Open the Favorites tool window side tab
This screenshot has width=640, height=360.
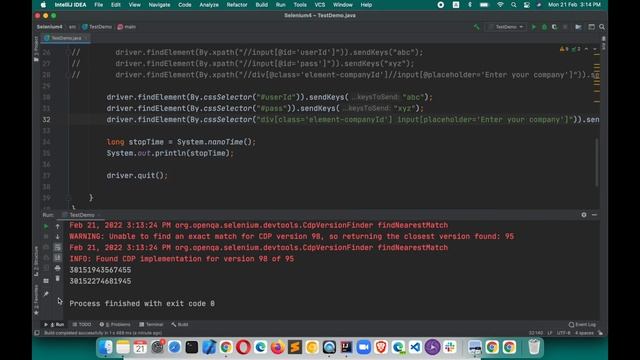36,300
